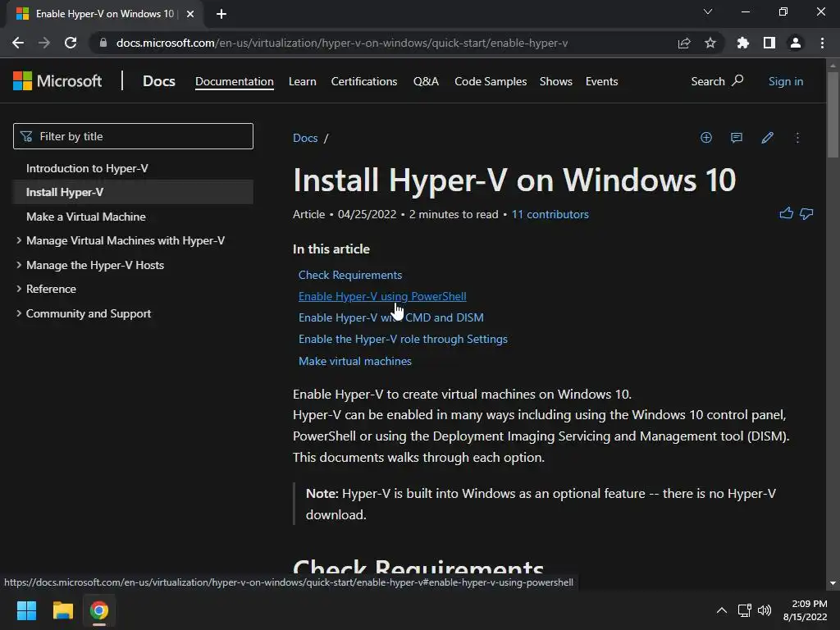
Task: Click the feedback comment icon
Action: [x=737, y=138]
